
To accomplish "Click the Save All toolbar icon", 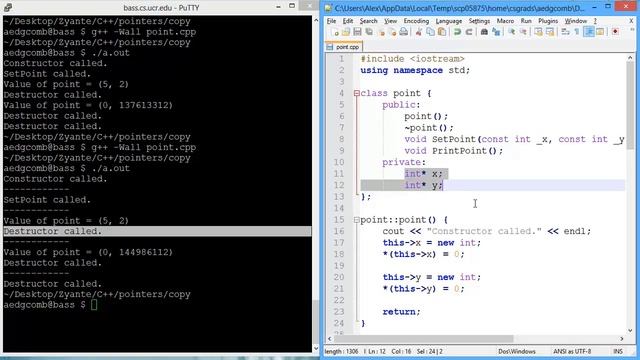I will (x=369, y=32).
